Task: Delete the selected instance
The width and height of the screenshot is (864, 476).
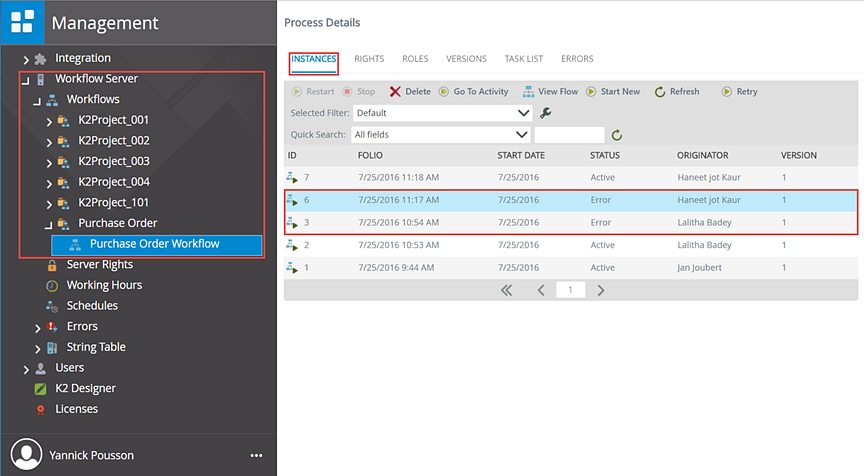Action: click(410, 91)
